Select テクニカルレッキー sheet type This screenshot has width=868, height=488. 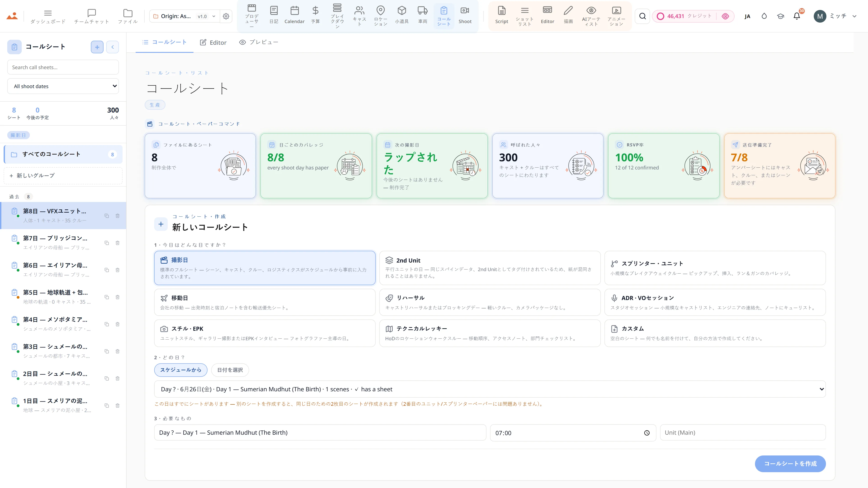point(490,333)
